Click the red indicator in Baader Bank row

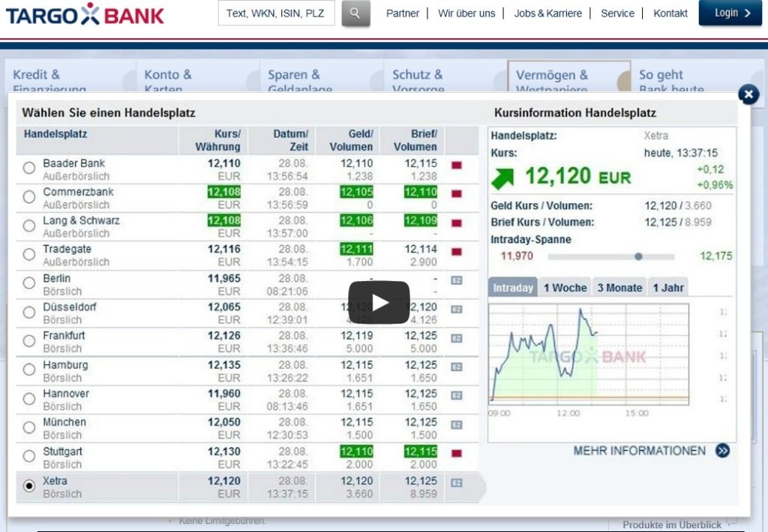tap(457, 165)
